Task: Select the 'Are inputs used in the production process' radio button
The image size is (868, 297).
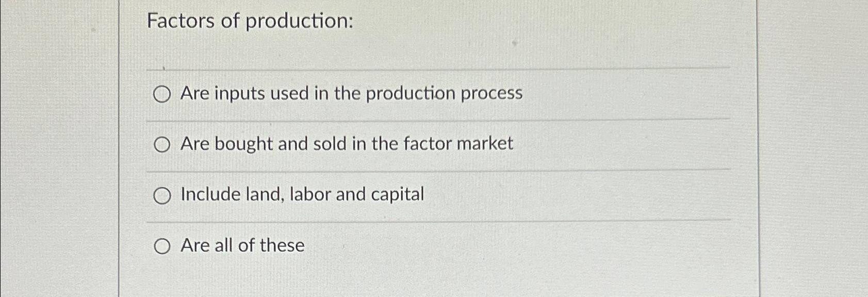Action: 162,94
